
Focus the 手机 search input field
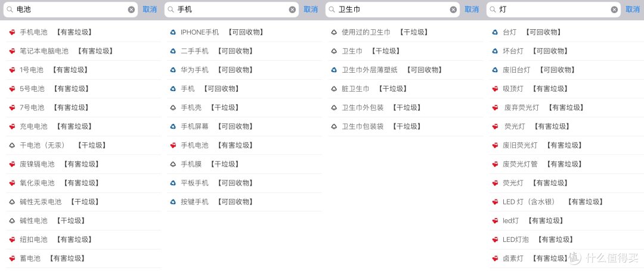(x=231, y=10)
